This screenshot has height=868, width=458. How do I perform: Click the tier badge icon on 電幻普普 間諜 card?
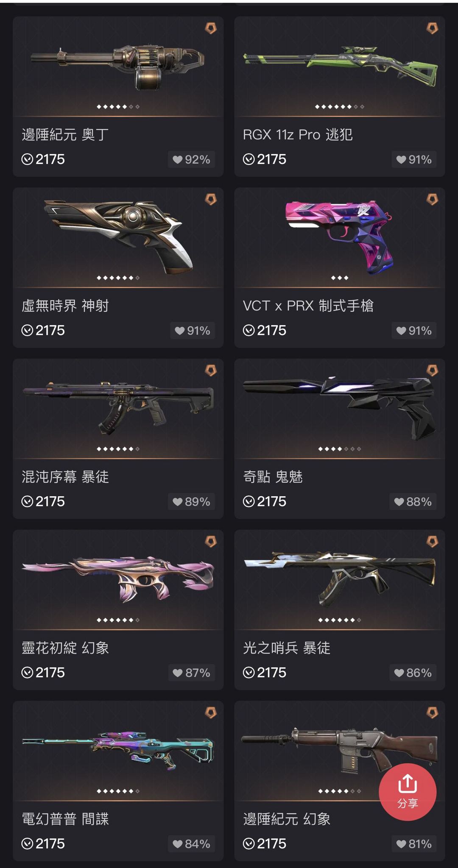211,712
